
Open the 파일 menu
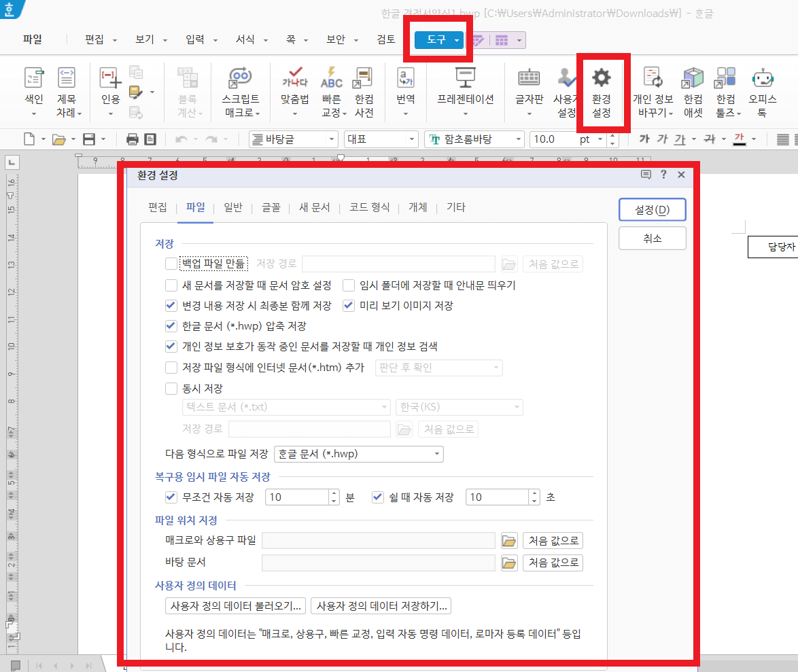[32, 39]
